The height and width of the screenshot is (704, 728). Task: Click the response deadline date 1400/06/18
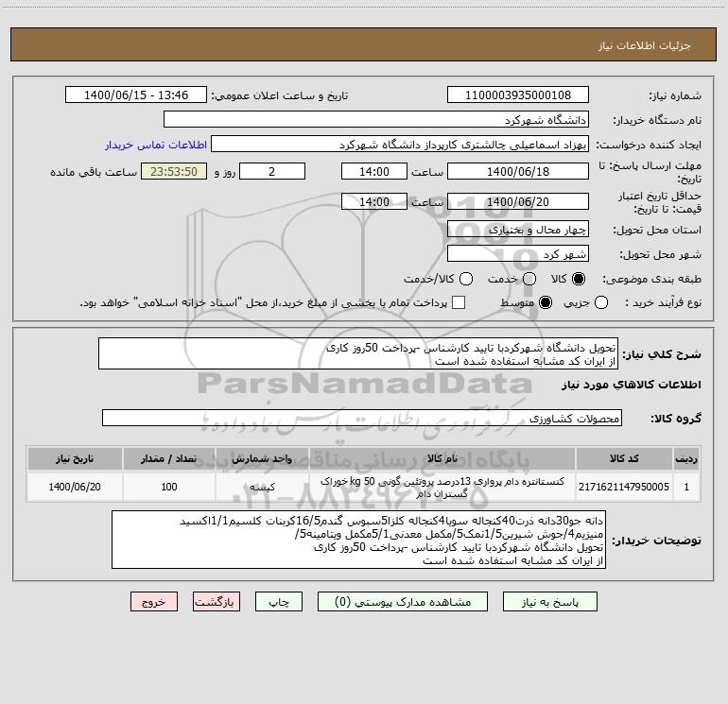pyautogui.click(x=518, y=171)
